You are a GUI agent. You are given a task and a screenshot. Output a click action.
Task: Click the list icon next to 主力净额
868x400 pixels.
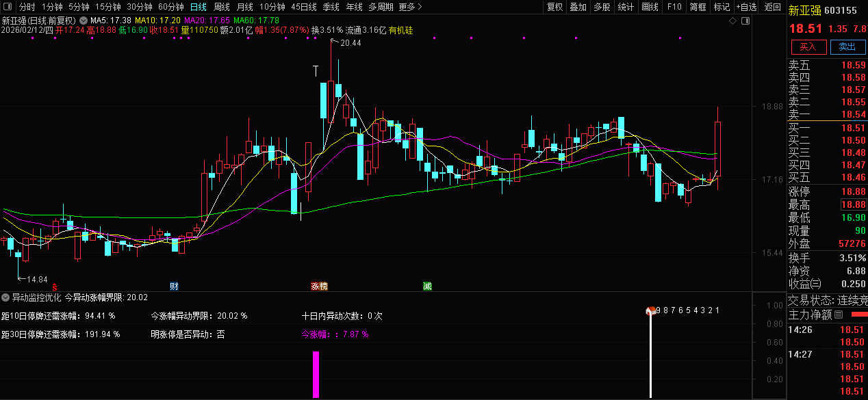pyautogui.click(x=839, y=315)
